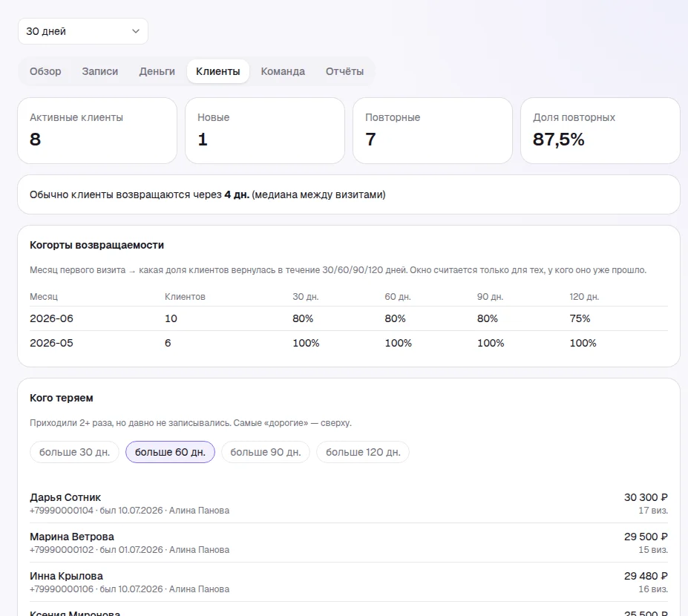Click the 120 дн. column header
Image resolution: width=688 pixels, height=616 pixels.
[x=584, y=297]
